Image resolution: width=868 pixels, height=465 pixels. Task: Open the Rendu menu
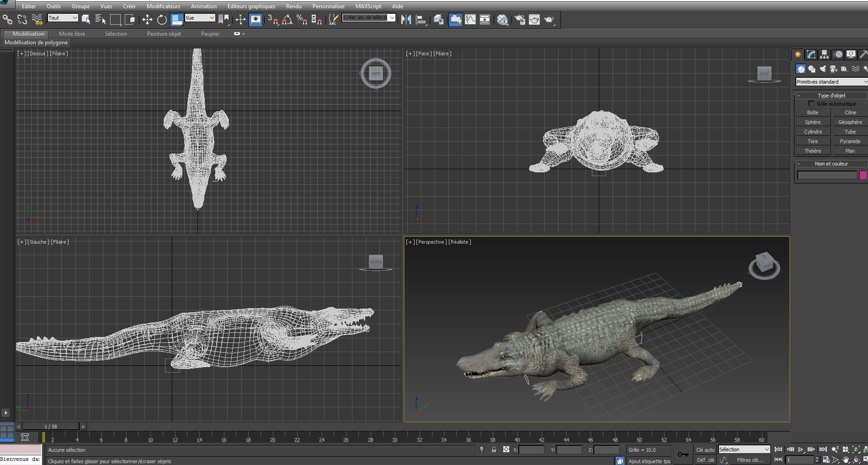pyautogui.click(x=294, y=6)
